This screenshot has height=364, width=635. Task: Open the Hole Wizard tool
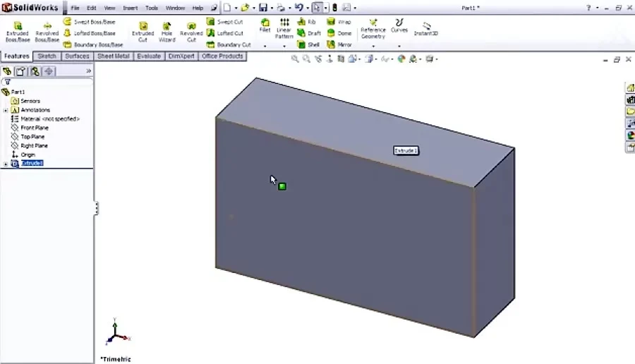(x=167, y=32)
